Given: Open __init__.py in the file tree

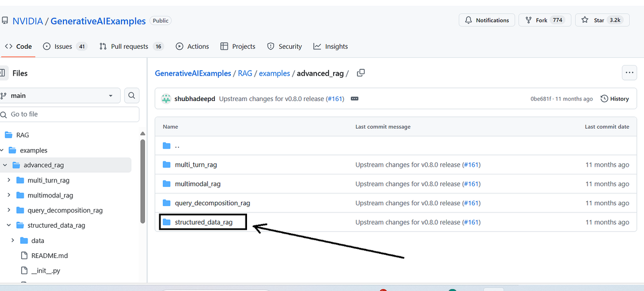Looking at the screenshot, I should [45, 270].
